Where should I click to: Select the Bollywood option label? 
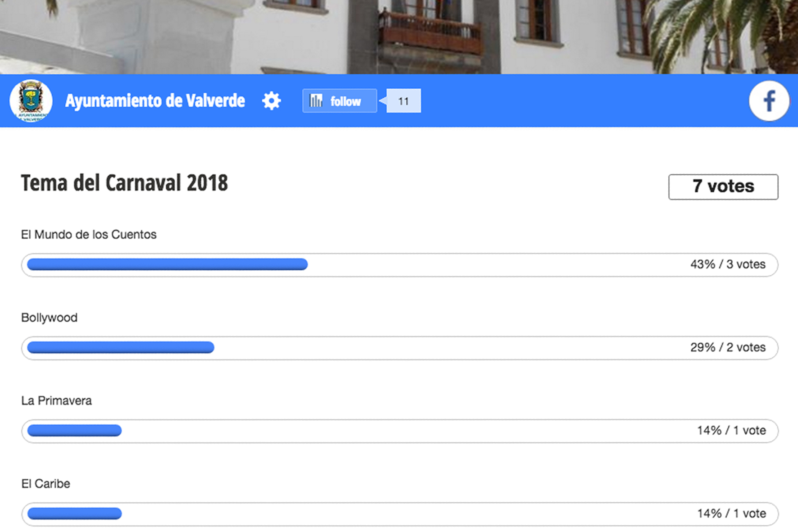coord(49,318)
